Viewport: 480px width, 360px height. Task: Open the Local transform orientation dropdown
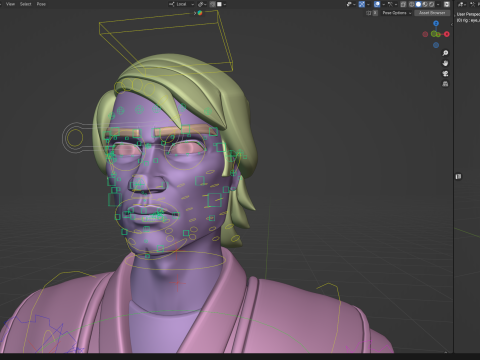181,4
